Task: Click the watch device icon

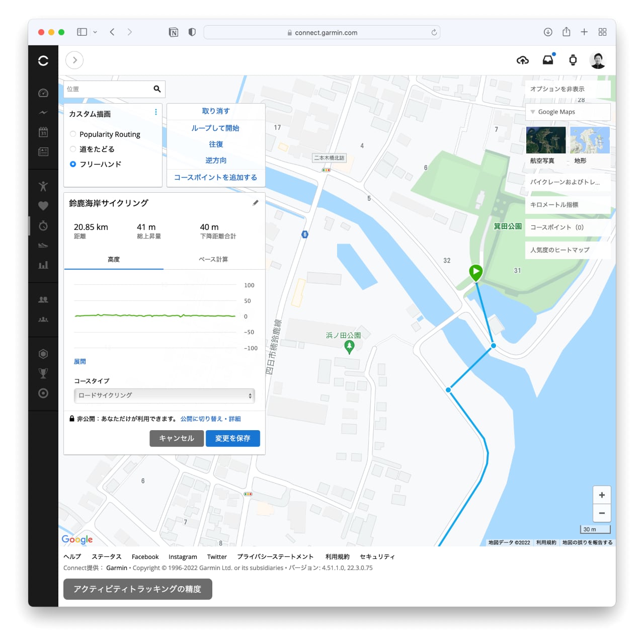Action: click(573, 60)
